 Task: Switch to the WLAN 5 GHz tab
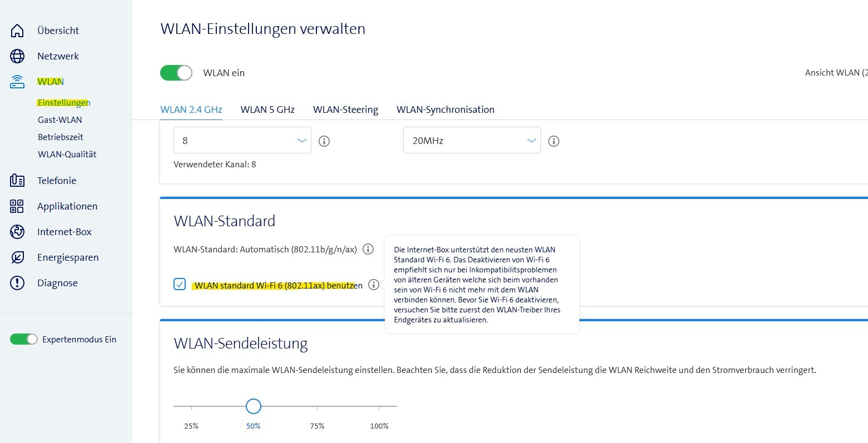(267, 109)
